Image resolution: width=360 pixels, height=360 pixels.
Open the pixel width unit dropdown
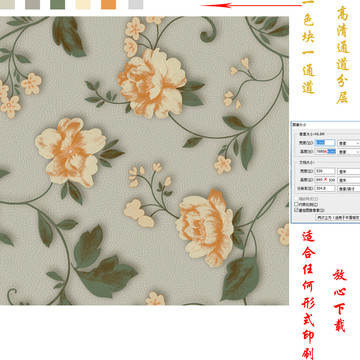(349, 143)
